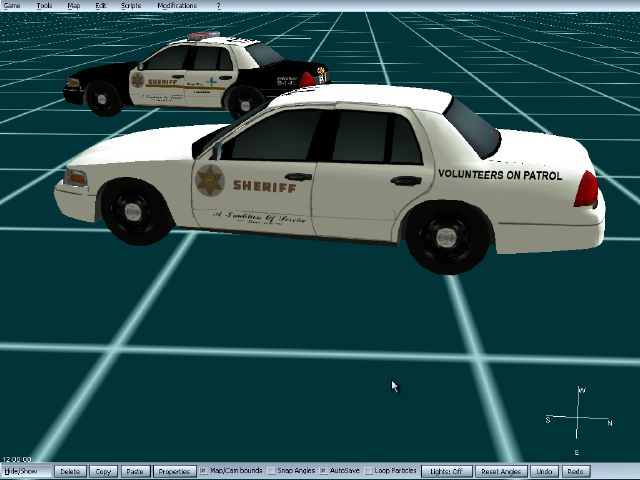This screenshot has height=480, width=640.
Task: Toggle the Map/Cam bounds checkbox
Action: click(203, 471)
